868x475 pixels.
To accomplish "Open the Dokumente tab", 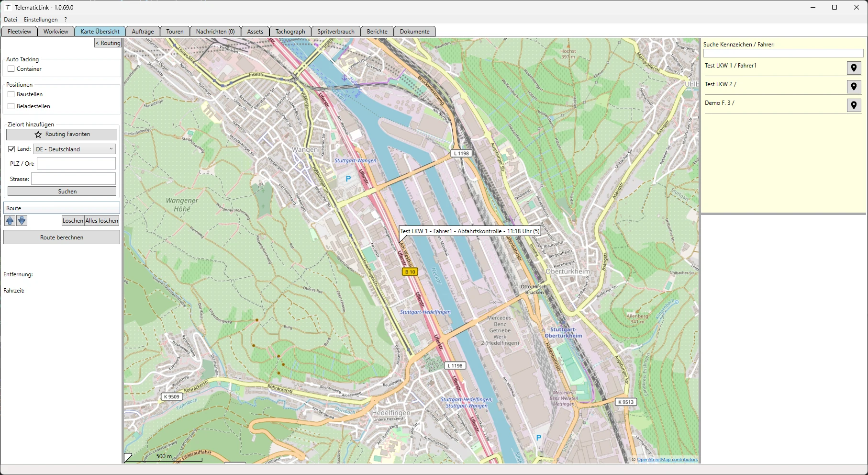I will click(415, 32).
